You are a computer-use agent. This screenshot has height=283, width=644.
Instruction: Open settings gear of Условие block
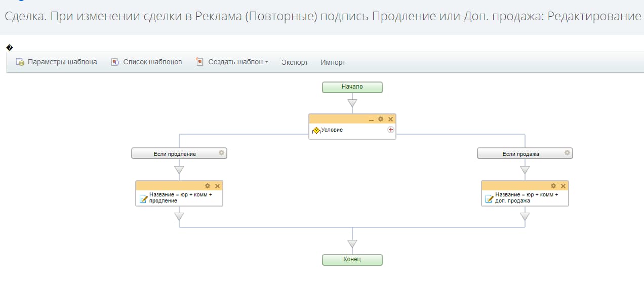click(381, 119)
